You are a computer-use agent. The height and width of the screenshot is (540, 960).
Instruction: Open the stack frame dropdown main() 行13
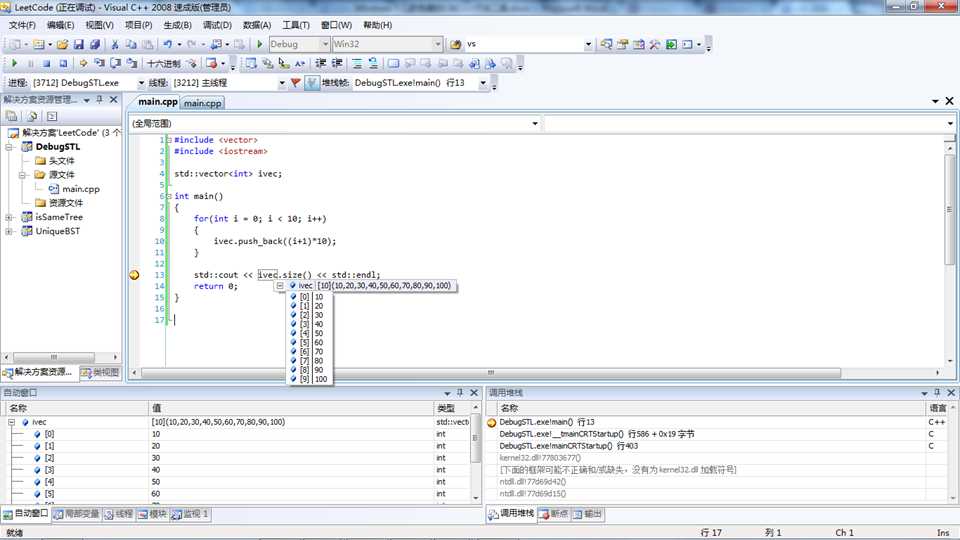[x=483, y=83]
